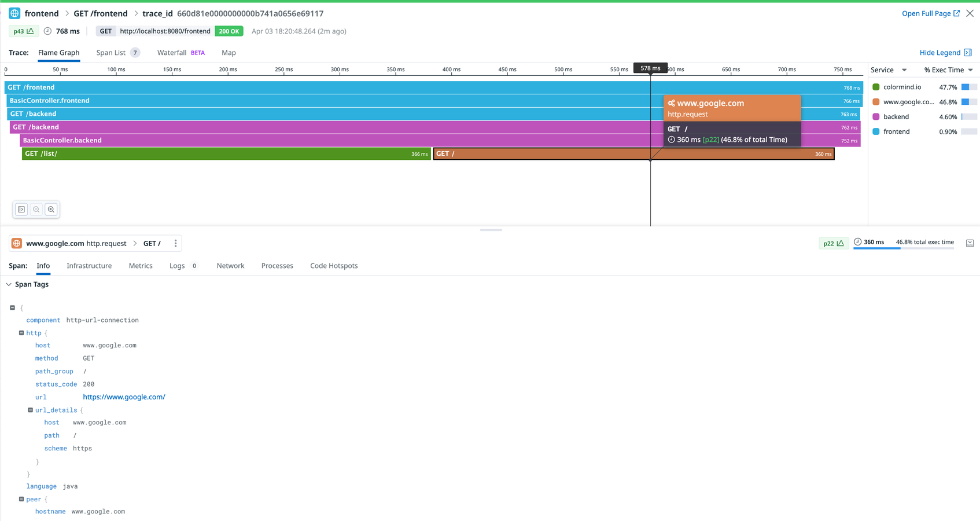Collapse the Span Tags section
Image resolution: width=980 pixels, height=521 pixels.
(9, 284)
